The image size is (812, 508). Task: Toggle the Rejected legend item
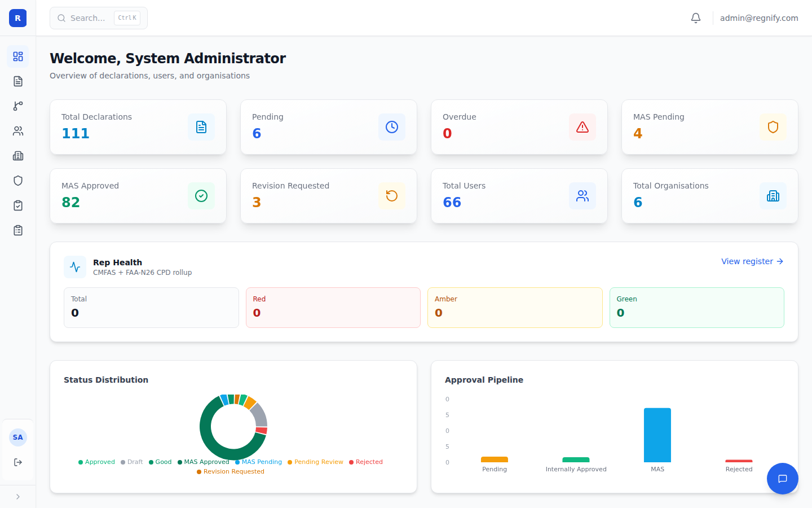[366, 462]
